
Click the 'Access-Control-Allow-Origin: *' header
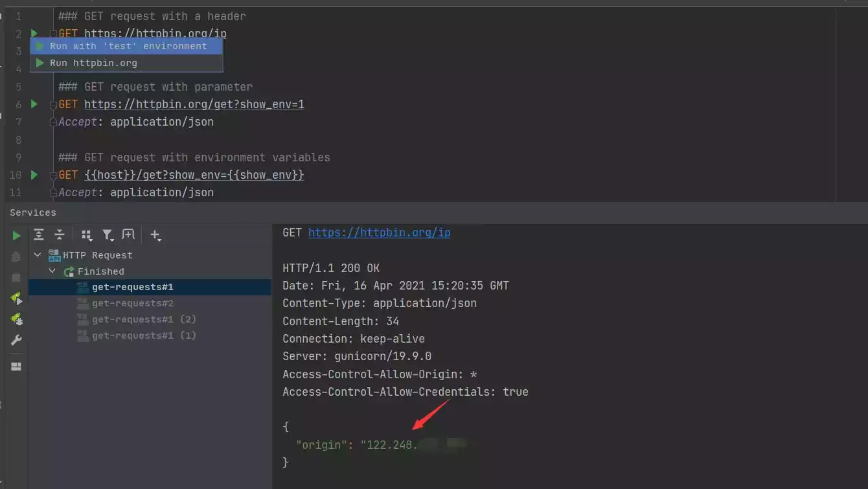[380, 374]
